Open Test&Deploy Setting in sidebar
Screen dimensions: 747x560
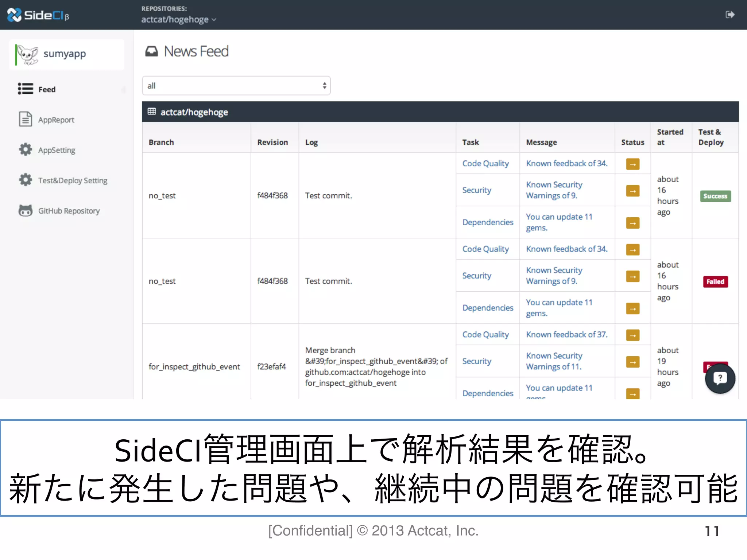(x=73, y=180)
